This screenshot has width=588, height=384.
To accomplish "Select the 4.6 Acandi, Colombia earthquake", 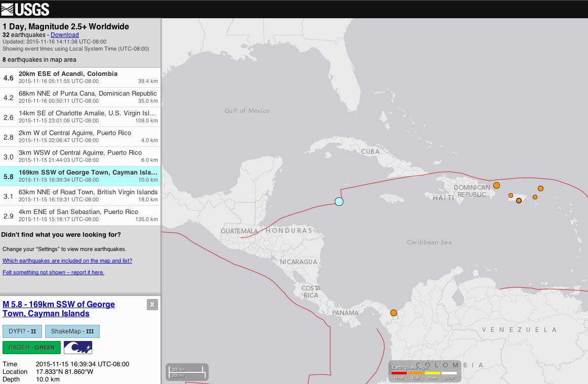I will pyautogui.click(x=81, y=77).
